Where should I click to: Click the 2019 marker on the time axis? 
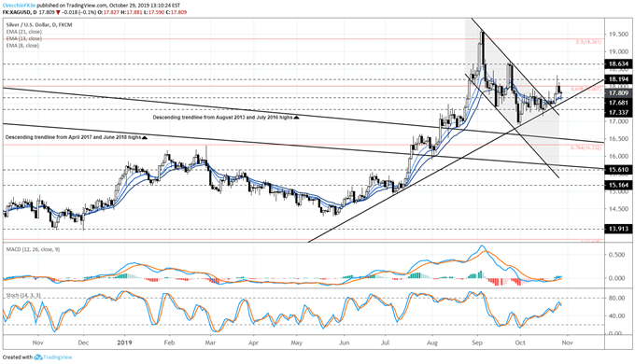[125, 343]
